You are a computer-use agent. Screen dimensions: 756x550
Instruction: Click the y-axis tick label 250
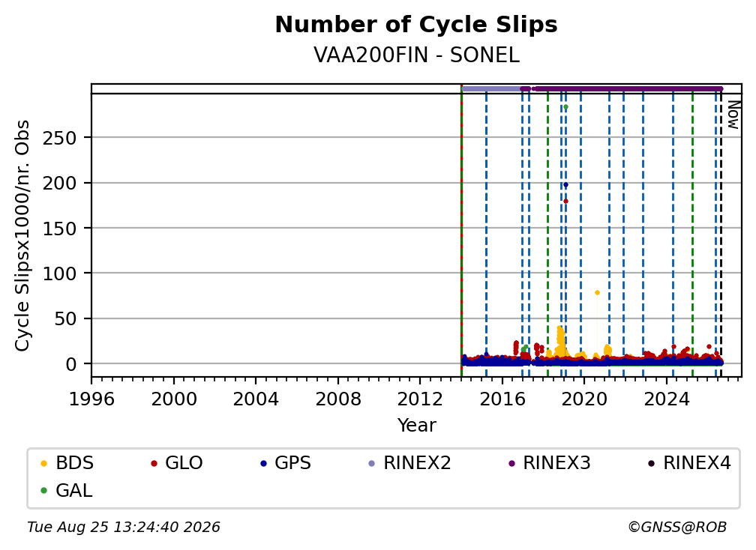(60, 138)
